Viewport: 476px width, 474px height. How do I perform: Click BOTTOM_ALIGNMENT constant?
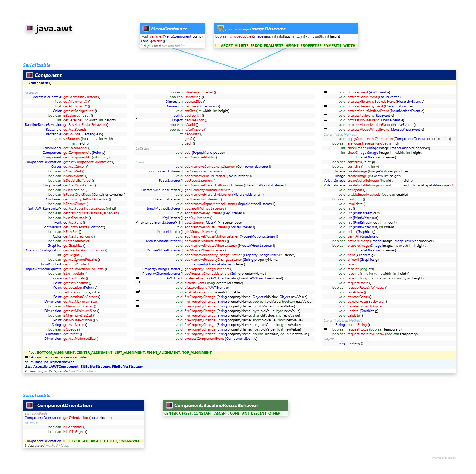[x=55, y=353]
